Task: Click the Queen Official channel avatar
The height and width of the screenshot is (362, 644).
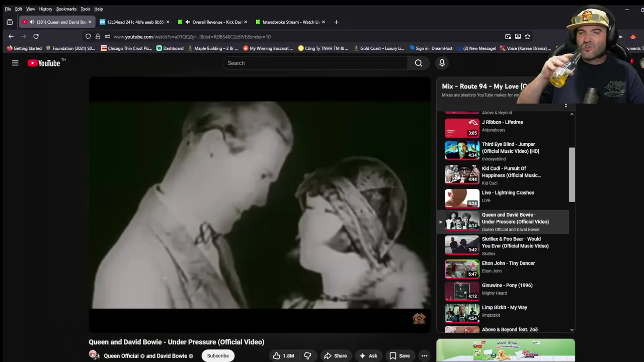Action: (x=94, y=355)
